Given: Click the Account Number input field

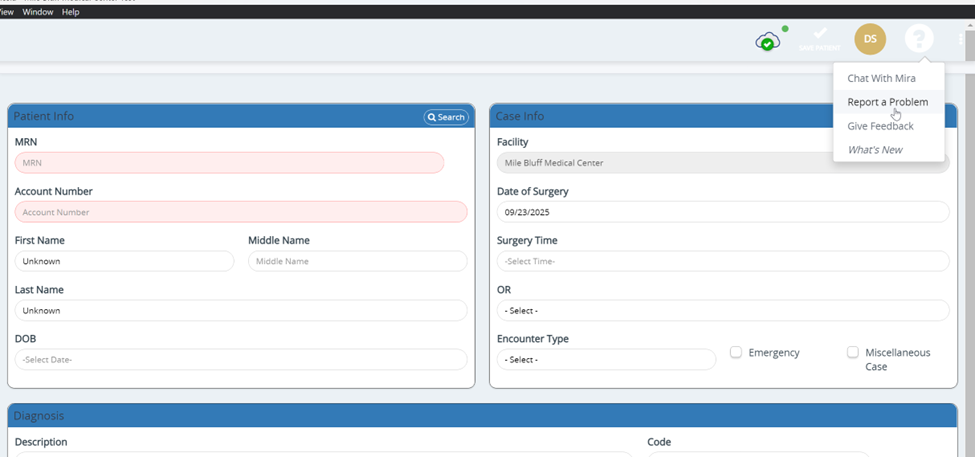Looking at the screenshot, I should click(240, 212).
